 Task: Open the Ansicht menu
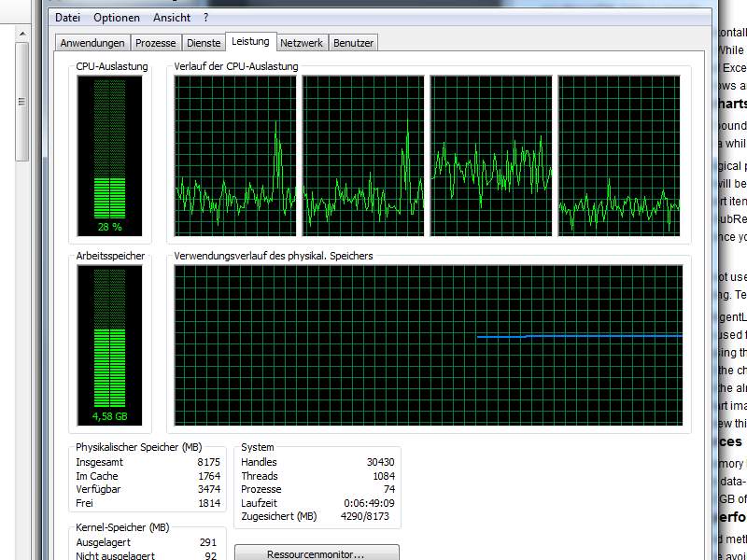pos(172,18)
